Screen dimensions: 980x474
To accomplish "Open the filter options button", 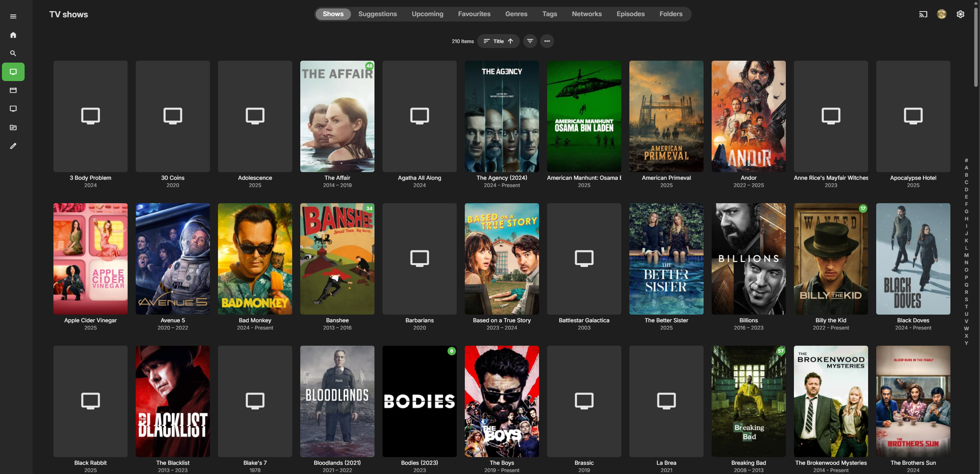I will click(530, 41).
